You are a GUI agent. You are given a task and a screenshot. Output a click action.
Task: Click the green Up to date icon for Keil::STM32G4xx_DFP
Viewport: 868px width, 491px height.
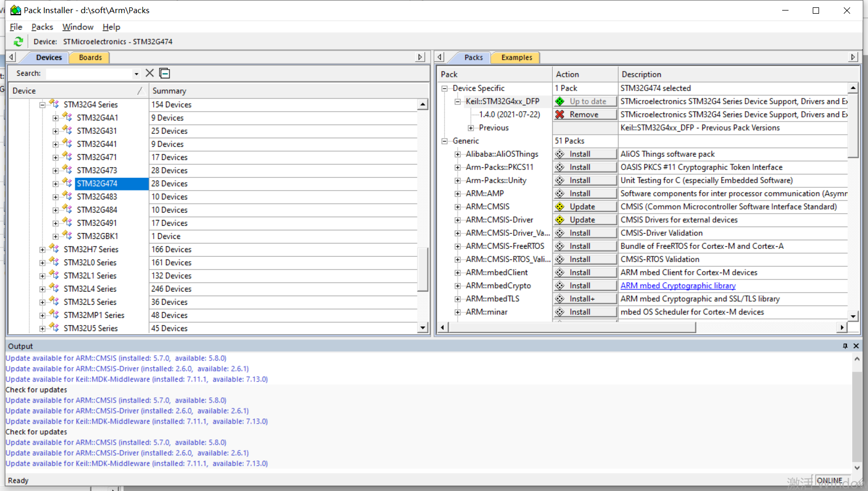click(x=560, y=101)
